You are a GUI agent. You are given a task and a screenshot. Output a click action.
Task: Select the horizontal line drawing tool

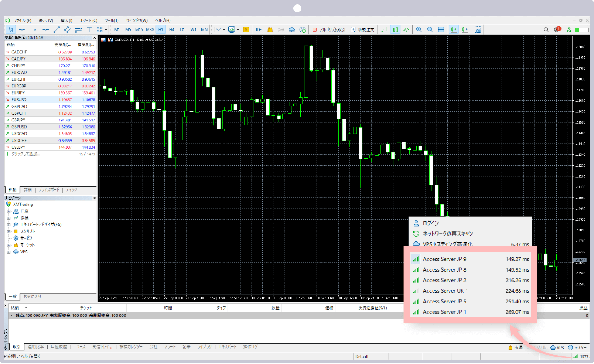[45, 30]
